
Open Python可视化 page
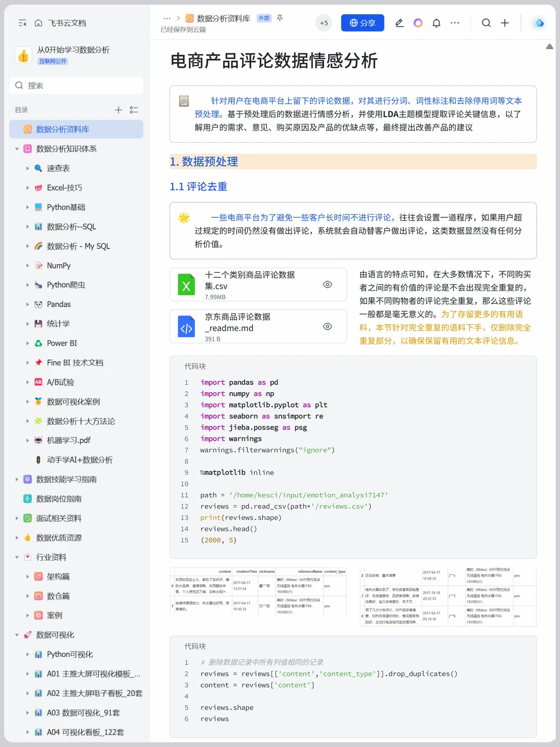pyautogui.click(x=70, y=655)
